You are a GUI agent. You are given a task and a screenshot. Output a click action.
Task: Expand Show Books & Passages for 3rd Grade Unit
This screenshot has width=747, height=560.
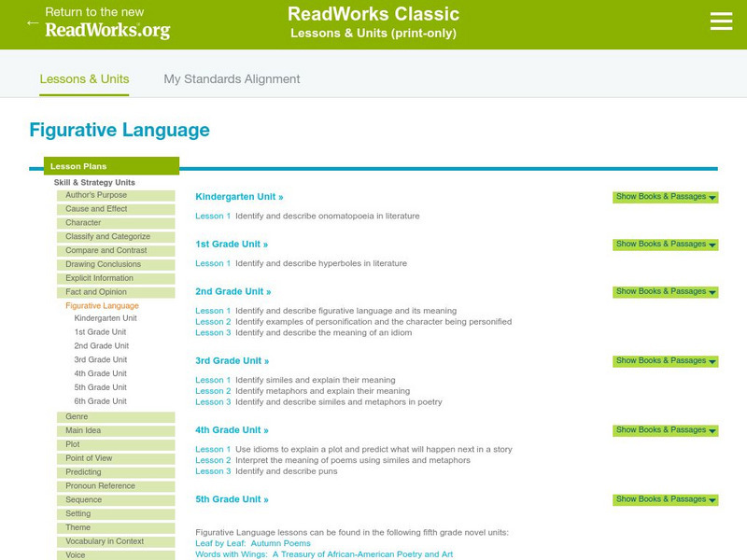tap(666, 361)
